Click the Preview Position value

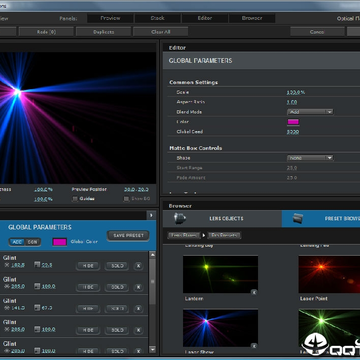tap(136, 189)
